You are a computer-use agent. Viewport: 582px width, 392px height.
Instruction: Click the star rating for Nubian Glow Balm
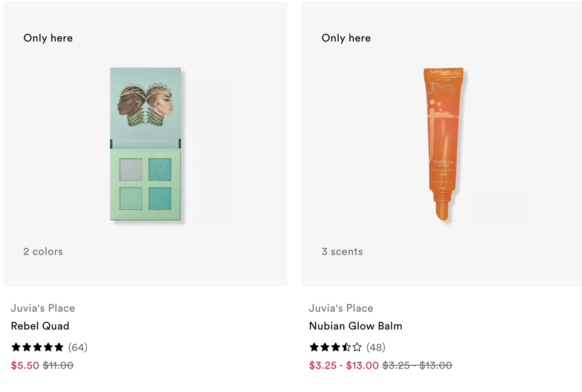(x=336, y=347)
